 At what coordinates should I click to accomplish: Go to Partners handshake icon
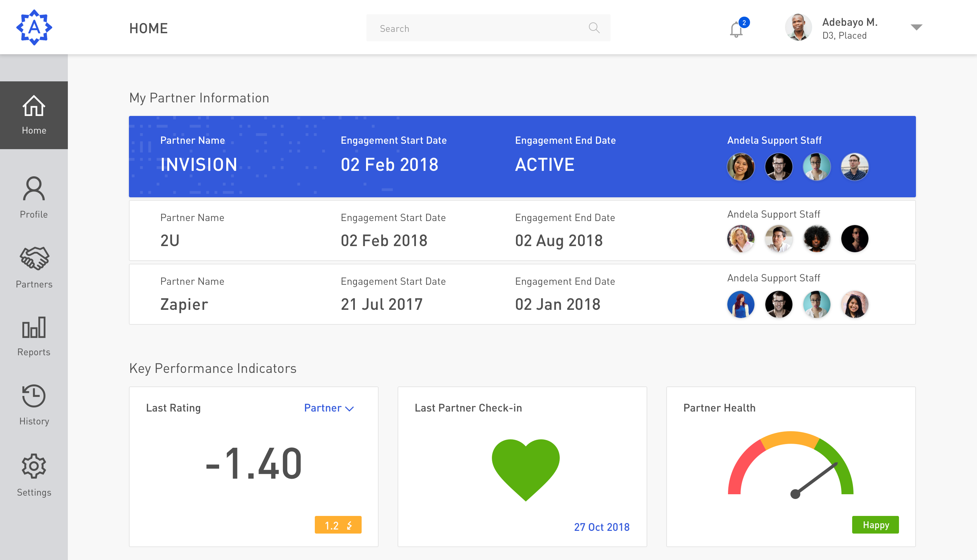click(x=34, y=258)
